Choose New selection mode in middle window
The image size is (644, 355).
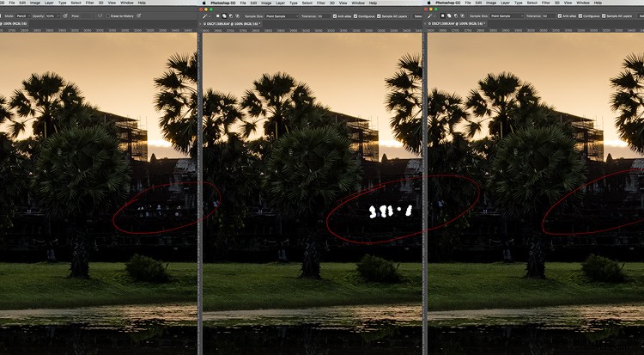218,16
